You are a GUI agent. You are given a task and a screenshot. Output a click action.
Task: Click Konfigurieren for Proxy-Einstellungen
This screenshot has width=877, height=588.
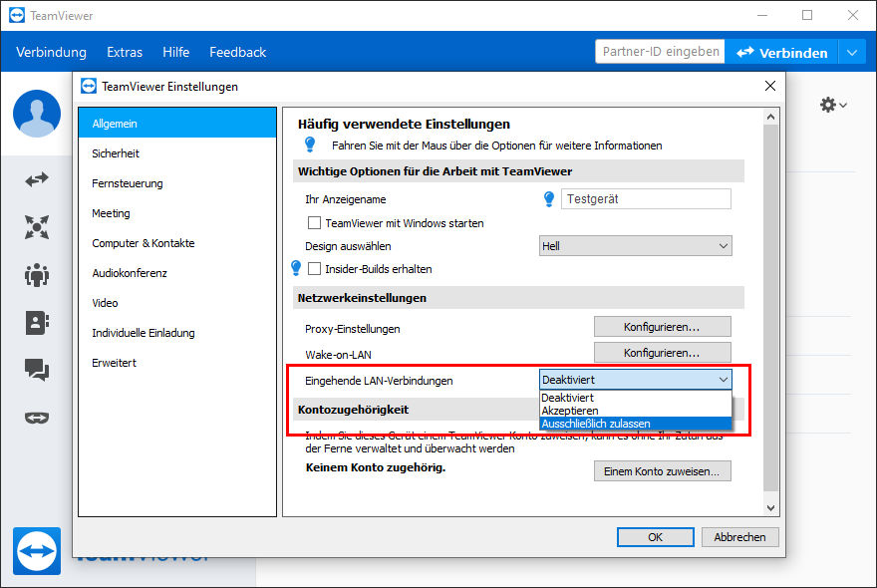662,327
